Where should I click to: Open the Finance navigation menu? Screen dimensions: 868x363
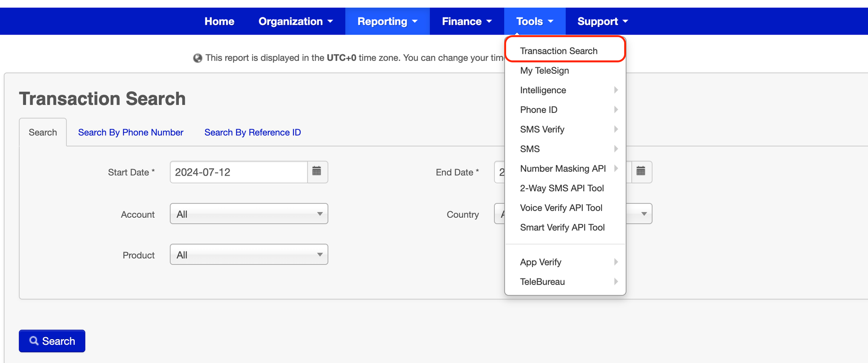pos(467,21)
